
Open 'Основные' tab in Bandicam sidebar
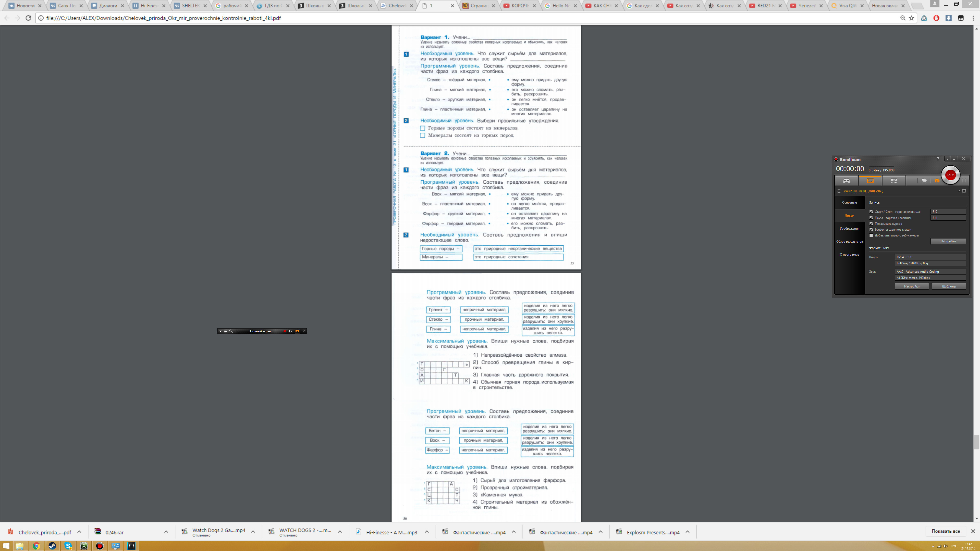849,203
